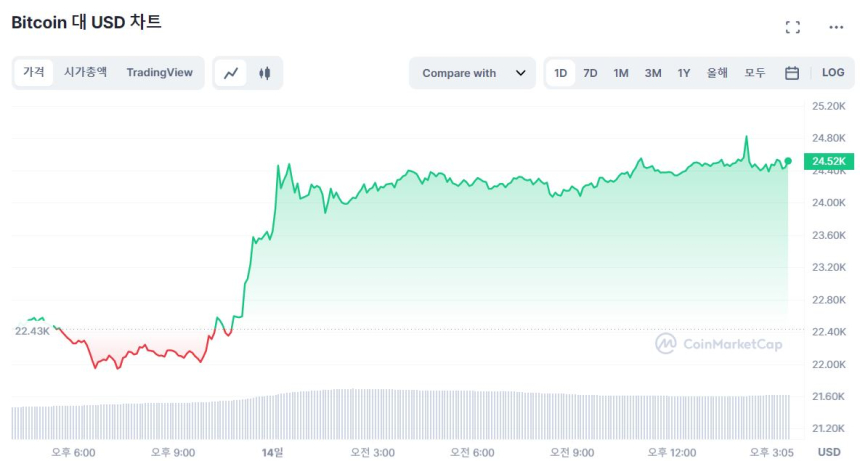Click the volume bars area
860x461 pixels.
(400, 415)
